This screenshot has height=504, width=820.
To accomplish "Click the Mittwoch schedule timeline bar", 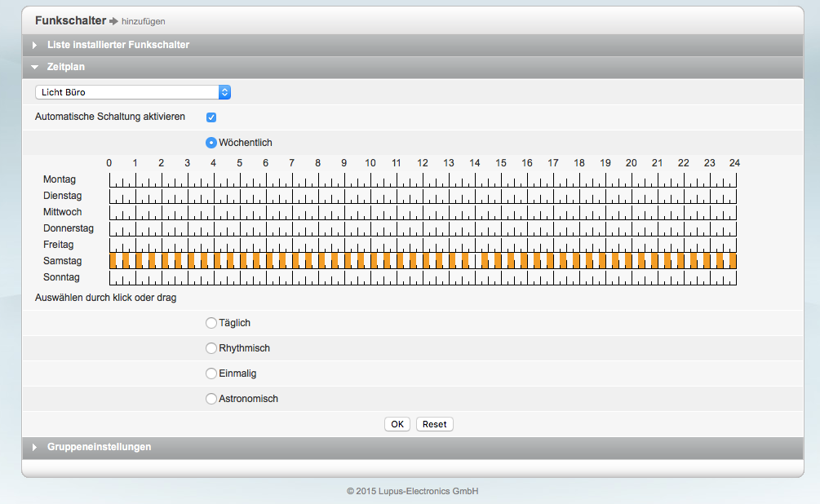I will point(423,213).
